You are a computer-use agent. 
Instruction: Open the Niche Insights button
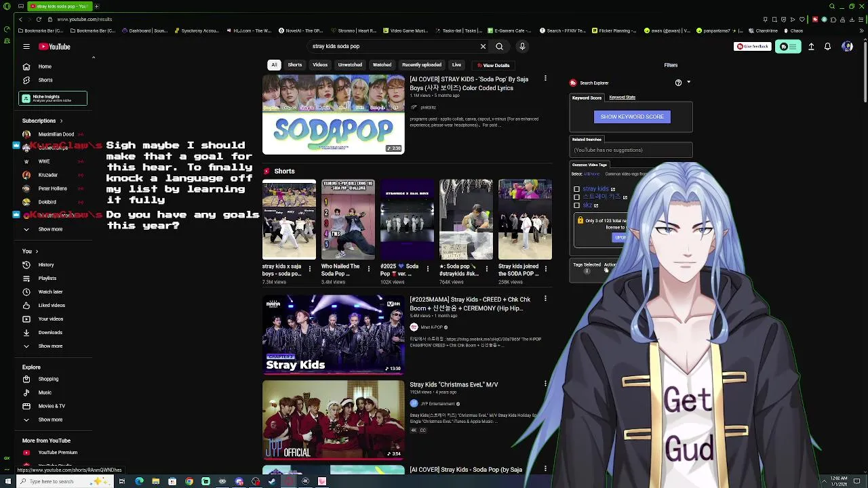pyautogui.click(x=53, y=98)
